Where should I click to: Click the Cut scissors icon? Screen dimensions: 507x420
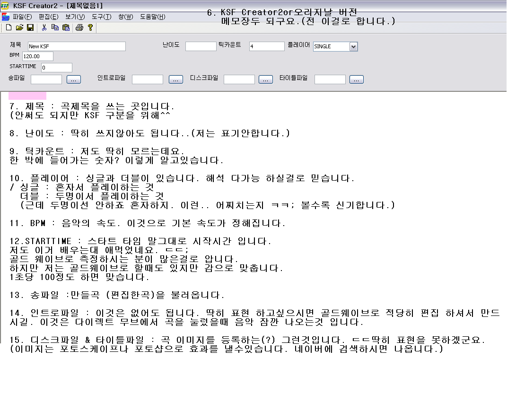[44, 27]
